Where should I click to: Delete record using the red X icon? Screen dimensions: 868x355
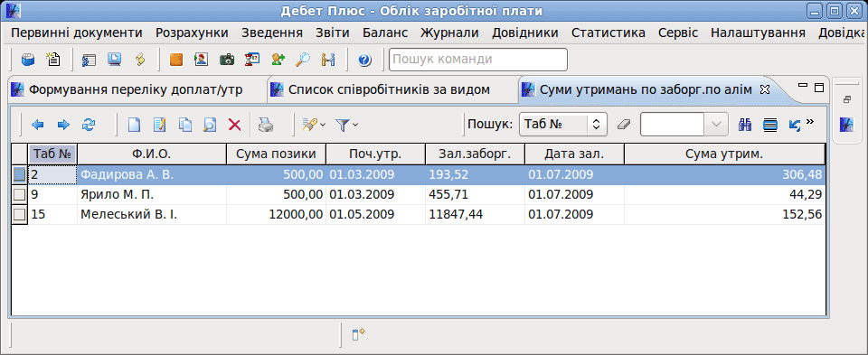point(235,125)
